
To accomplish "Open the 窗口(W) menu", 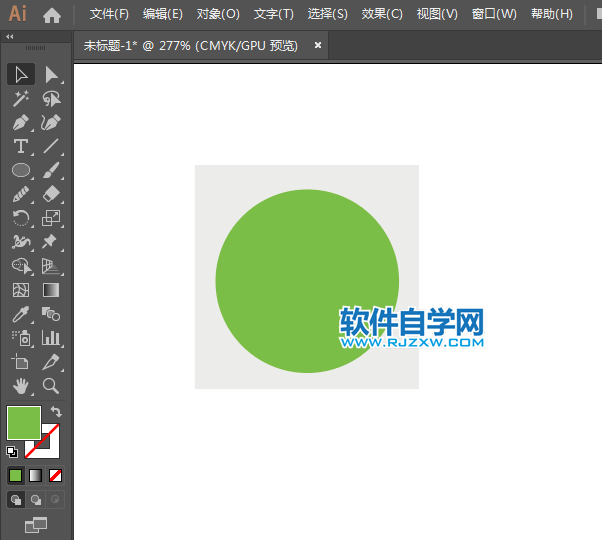I will click(494, 14).
